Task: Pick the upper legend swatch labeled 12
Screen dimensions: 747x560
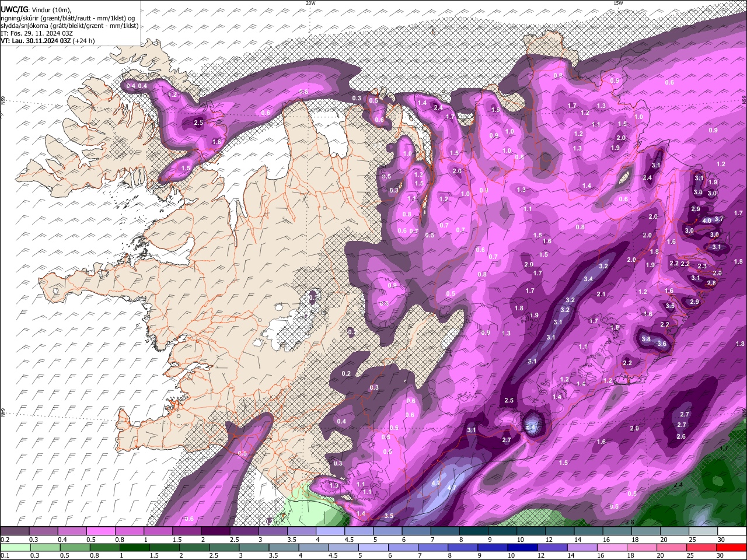Action: [559, 531]
